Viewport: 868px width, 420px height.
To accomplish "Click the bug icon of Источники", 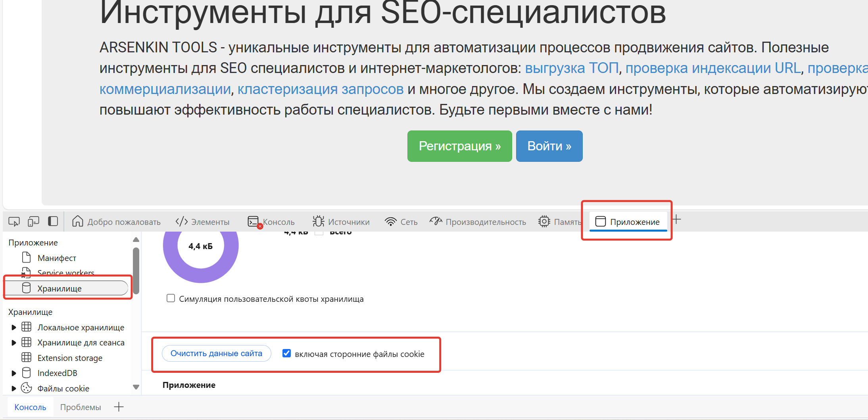I will coord(318,221).
